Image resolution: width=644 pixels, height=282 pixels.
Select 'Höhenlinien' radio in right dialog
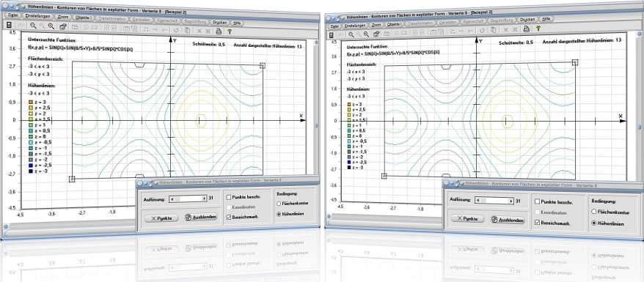tap(593, 223)
